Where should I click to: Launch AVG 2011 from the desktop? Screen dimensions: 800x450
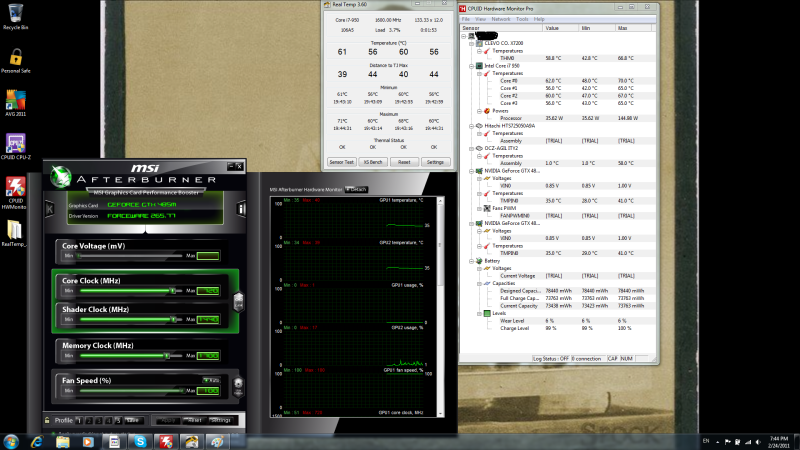pos(15,103)
